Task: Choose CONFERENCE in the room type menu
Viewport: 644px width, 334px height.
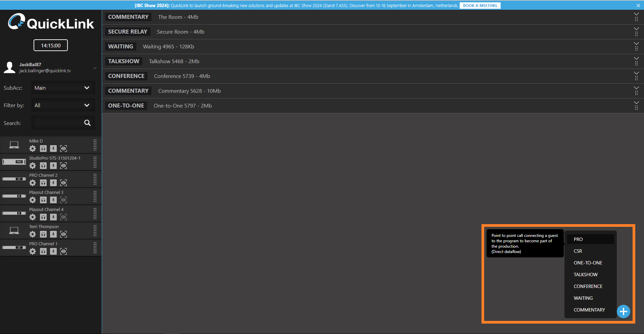Action: pos(588,286)
